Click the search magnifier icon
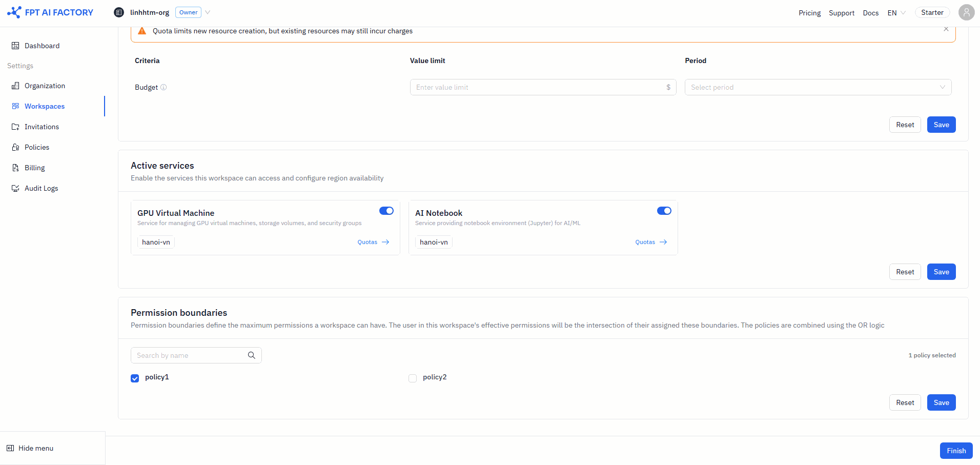 point(252,355)
